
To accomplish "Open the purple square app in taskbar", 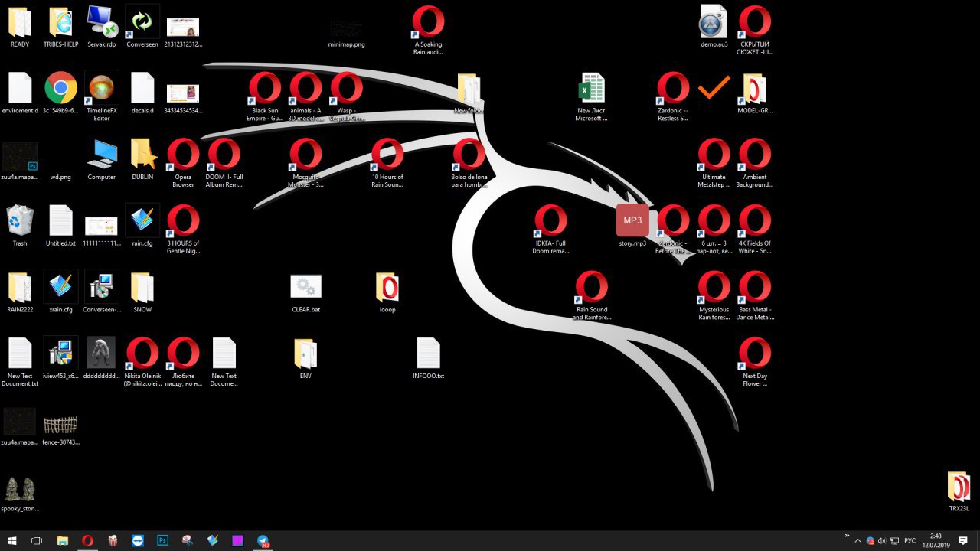I will pos(238,540).
